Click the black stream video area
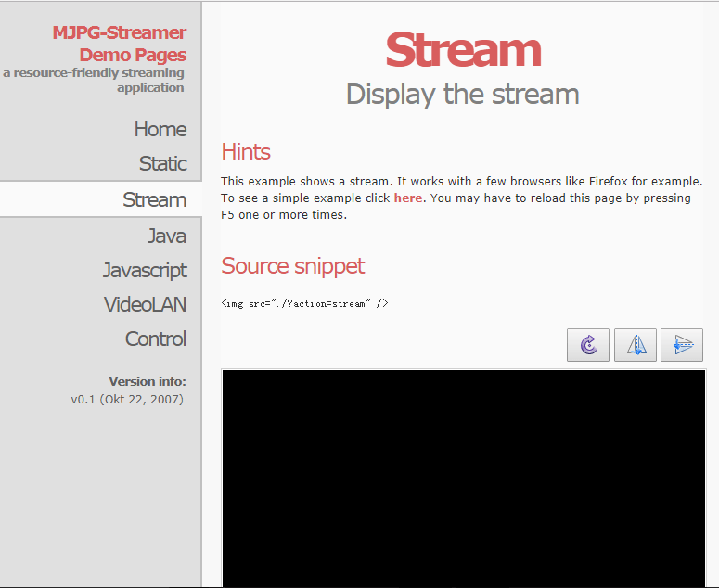 (463, 478)
